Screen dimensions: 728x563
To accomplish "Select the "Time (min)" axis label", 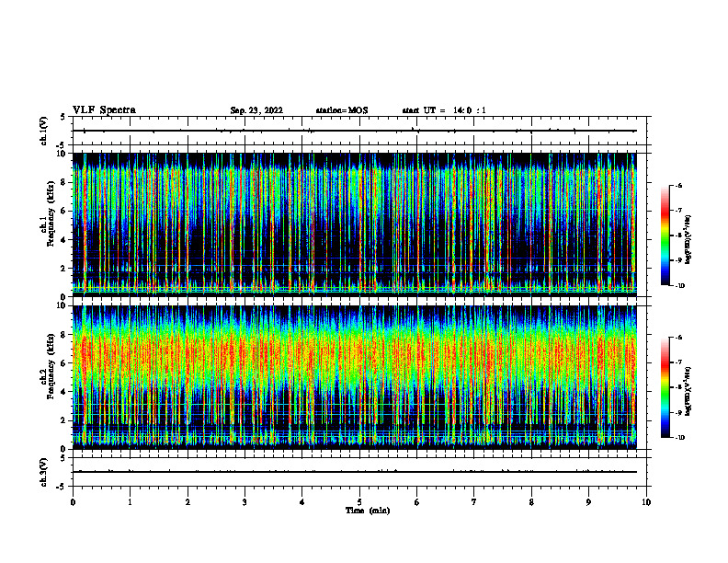I will click(x=368, y=511).
